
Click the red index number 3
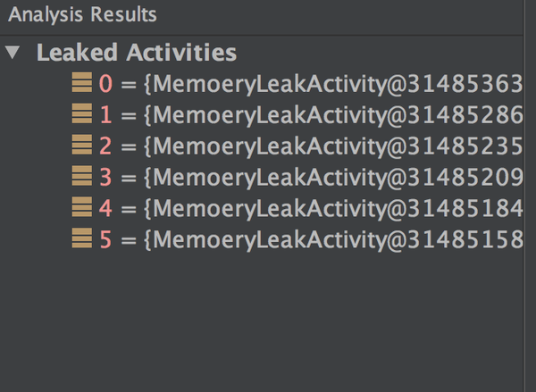[106, 178]
